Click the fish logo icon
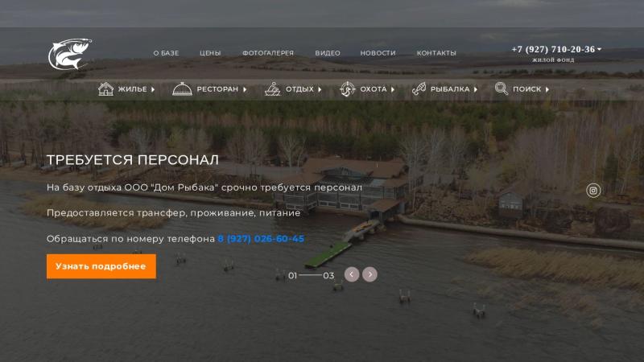Screen dimensions: 644x362 70,54
